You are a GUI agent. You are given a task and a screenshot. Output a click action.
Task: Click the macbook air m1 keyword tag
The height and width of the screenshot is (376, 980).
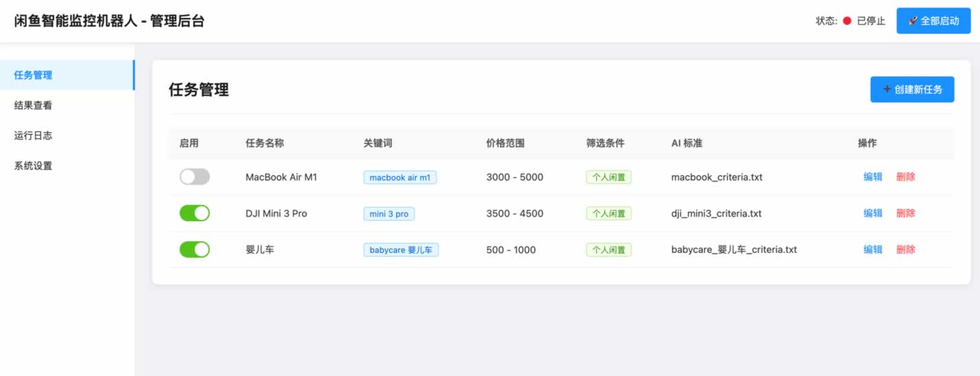[x=400, y=177]
